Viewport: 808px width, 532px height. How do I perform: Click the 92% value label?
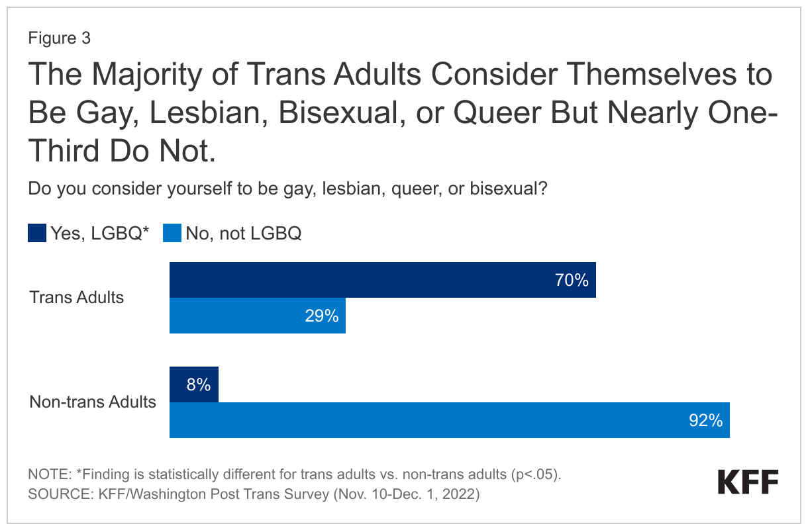coord(705,421)
